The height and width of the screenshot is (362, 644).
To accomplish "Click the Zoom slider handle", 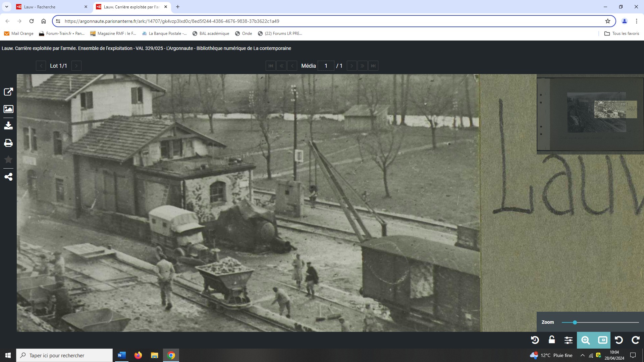I will [x=575, y=322].
